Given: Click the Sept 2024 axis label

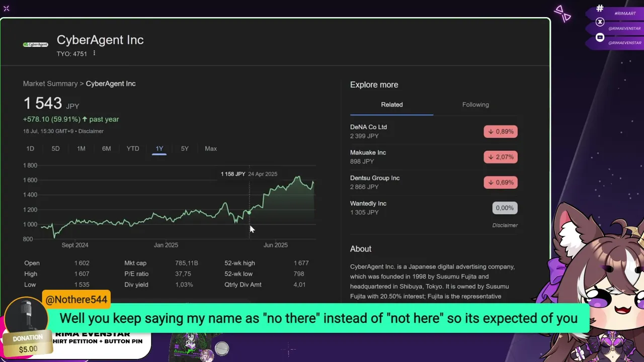Looking at the screenshot, I should (75, 245).
